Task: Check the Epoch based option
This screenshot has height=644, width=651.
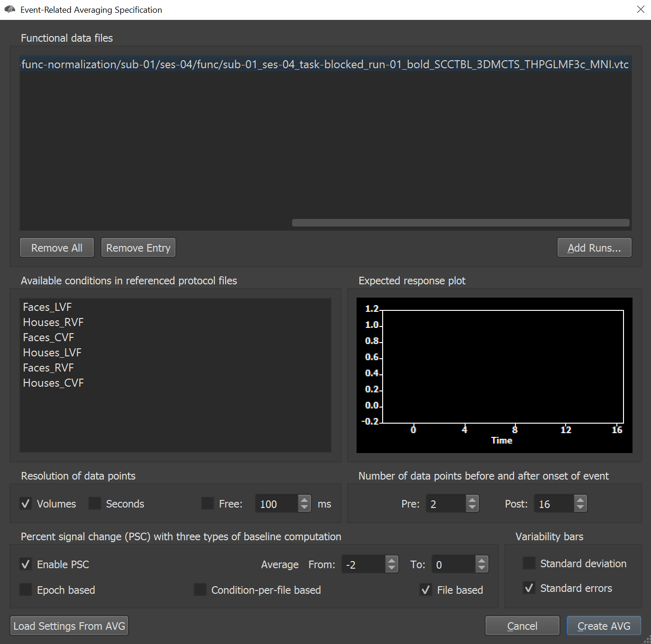Action: (x=26, y=590)
